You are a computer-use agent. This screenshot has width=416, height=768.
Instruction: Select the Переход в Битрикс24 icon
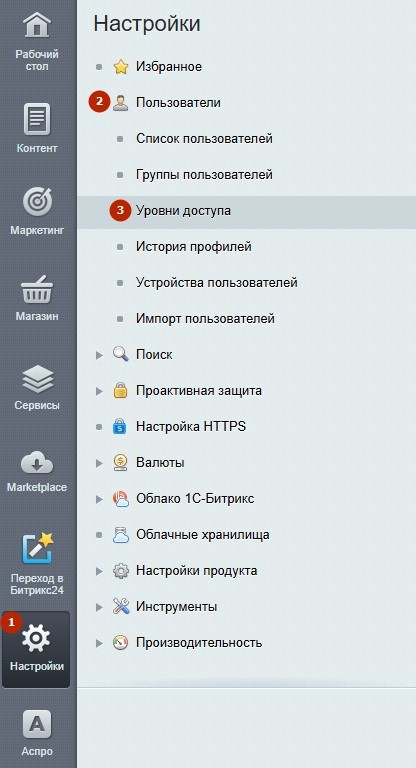tap(37, 548)
